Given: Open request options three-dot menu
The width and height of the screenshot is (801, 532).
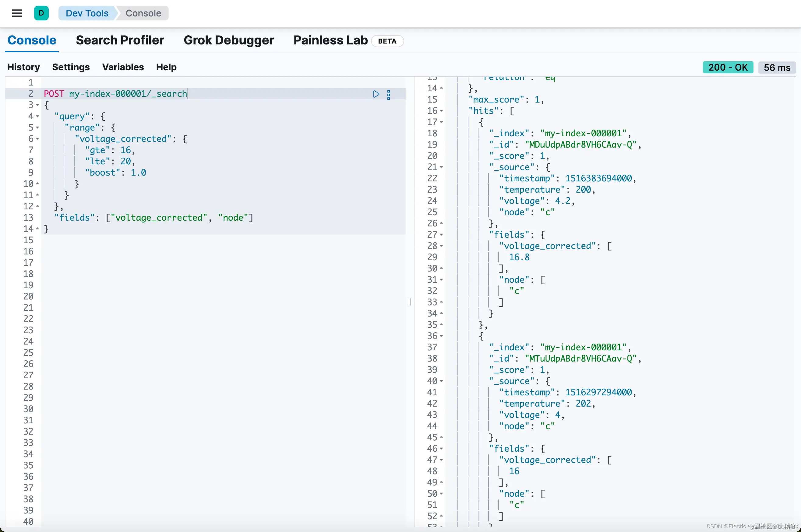Looking at the screenshot, I should [x=389, y=95].
